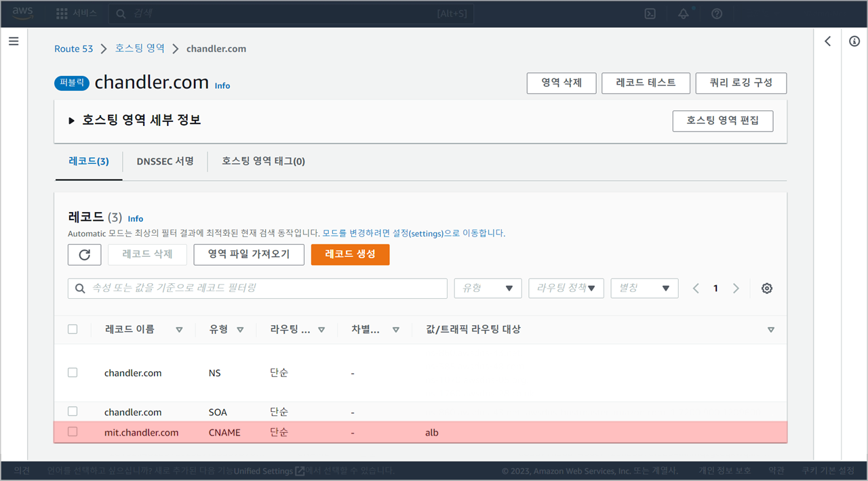Collapse the right panel arrow
Screen dimensions: 868x481
pyautogui.click(x=827, y=41)
